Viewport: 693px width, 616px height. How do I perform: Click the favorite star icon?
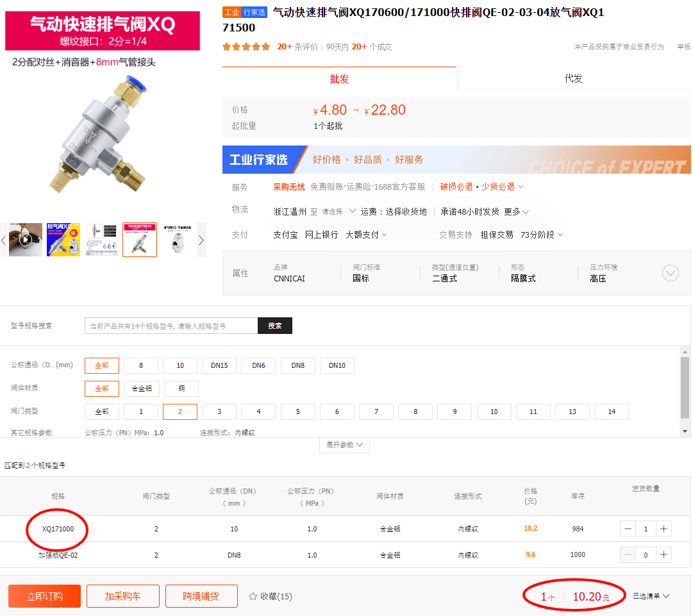(253, 597)
